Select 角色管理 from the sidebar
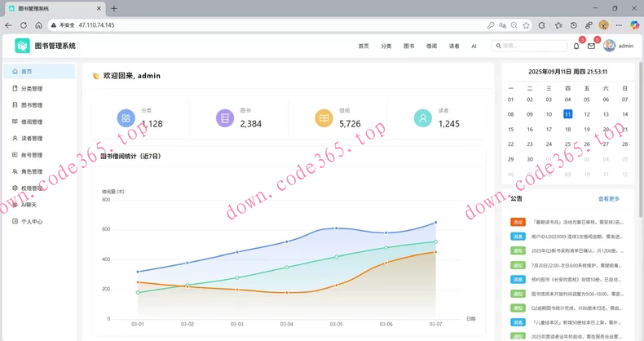 click(33, 171)
